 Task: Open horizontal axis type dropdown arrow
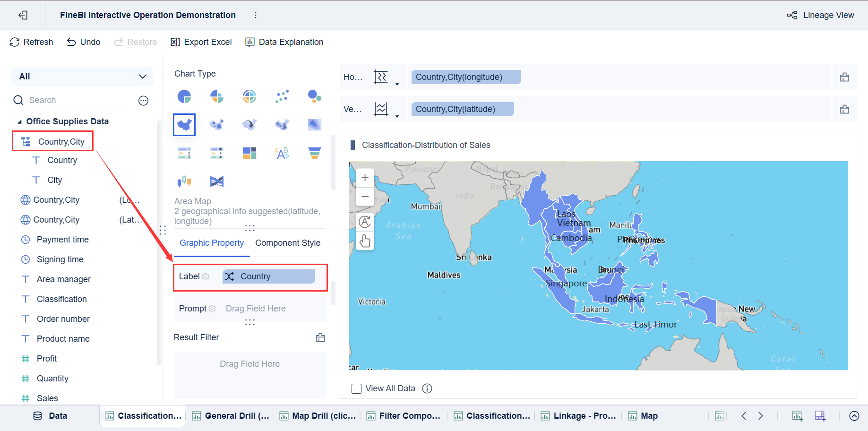click(397, 84)
